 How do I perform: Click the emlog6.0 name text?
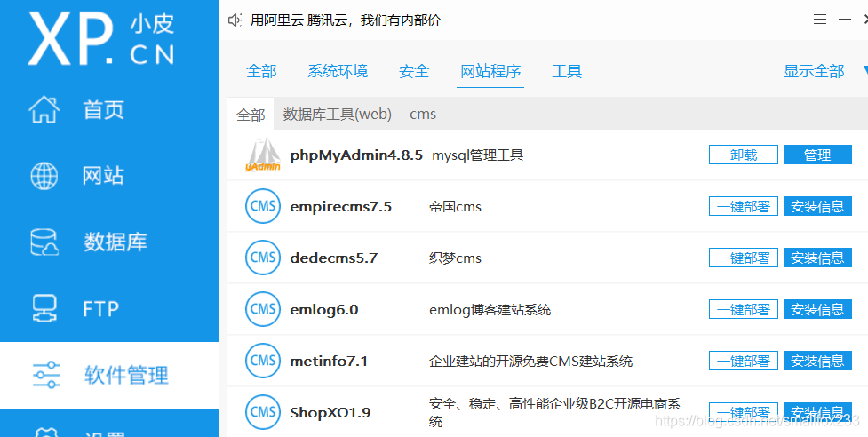tap(324, 310)
